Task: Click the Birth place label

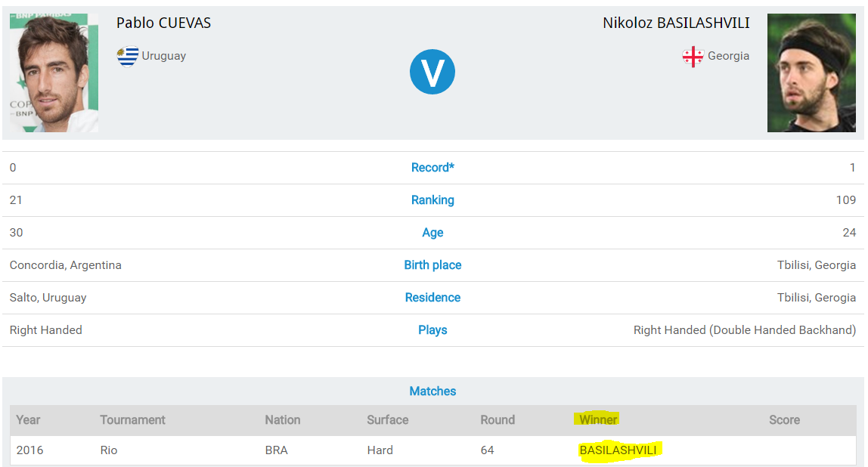Action: pos(432,265)
